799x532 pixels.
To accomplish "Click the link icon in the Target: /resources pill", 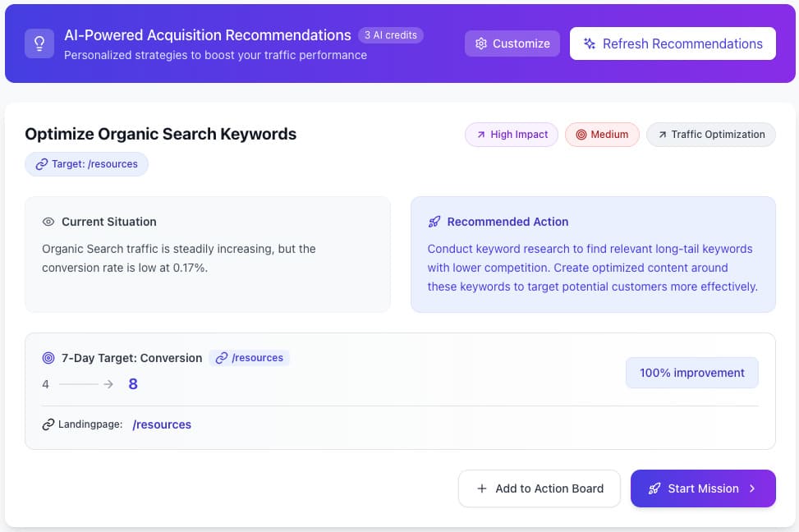I will click(x=42, y=164).
